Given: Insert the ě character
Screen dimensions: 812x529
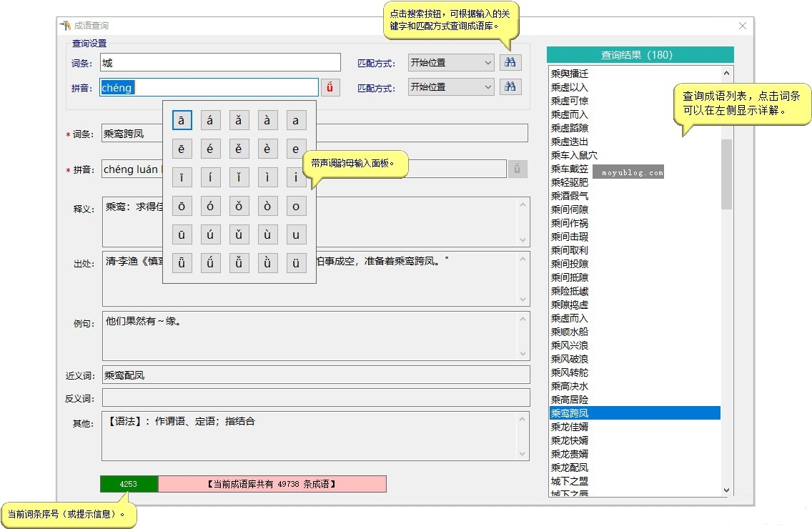Looking at the screenshot, I should click(239, 149).
